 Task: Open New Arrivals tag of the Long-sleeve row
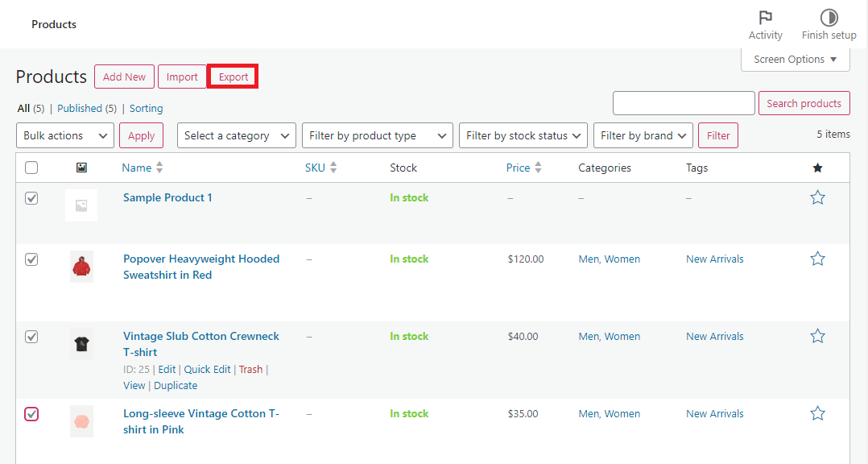(715, 414)
